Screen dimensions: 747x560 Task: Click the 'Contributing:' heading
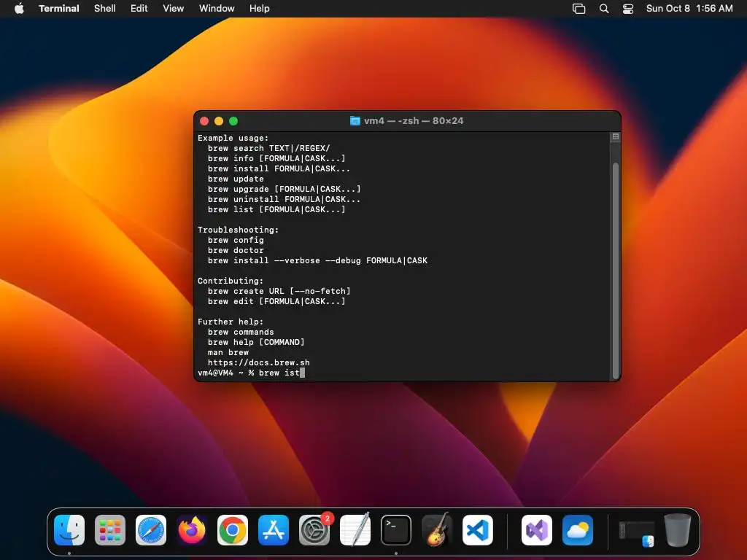[x=231, y=281]
